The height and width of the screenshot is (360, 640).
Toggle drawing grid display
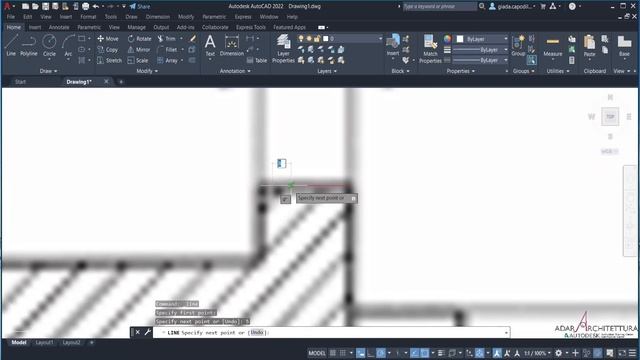[333, 353]
